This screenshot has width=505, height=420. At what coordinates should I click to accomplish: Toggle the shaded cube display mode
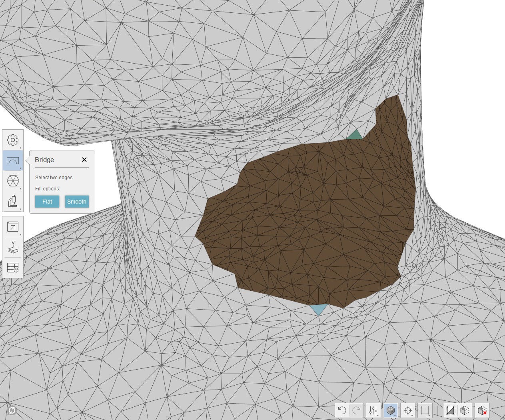point(390,410)
